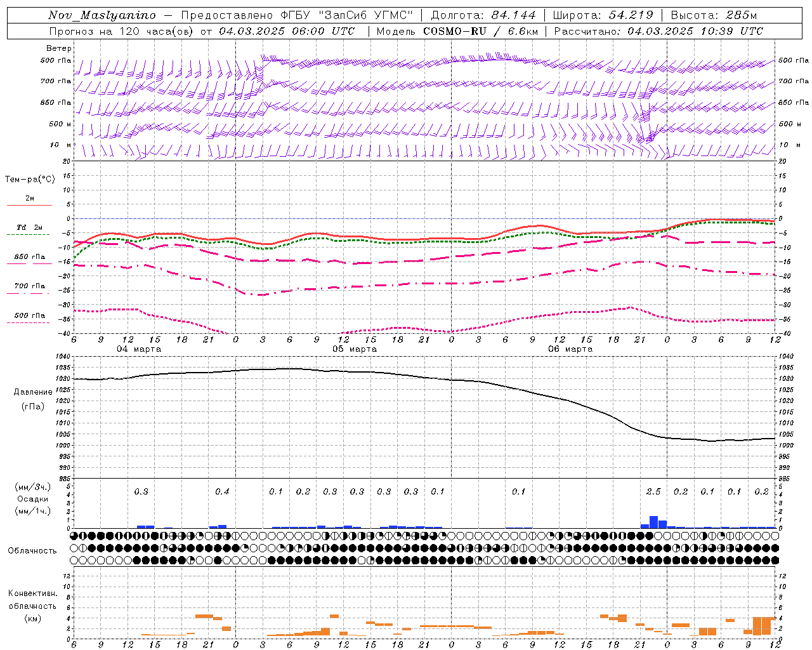The height and width of the screenshot is (650, 812).
Task: Click the "Тем-ра(°C)" temperature panel label
Action: pos(30,180)
